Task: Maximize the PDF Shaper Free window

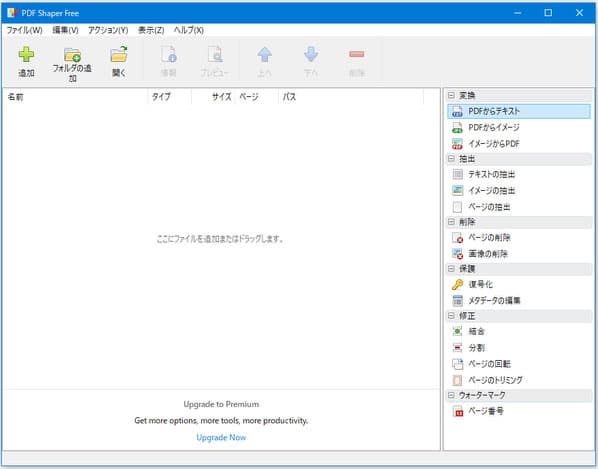Action: coord(548,13)
